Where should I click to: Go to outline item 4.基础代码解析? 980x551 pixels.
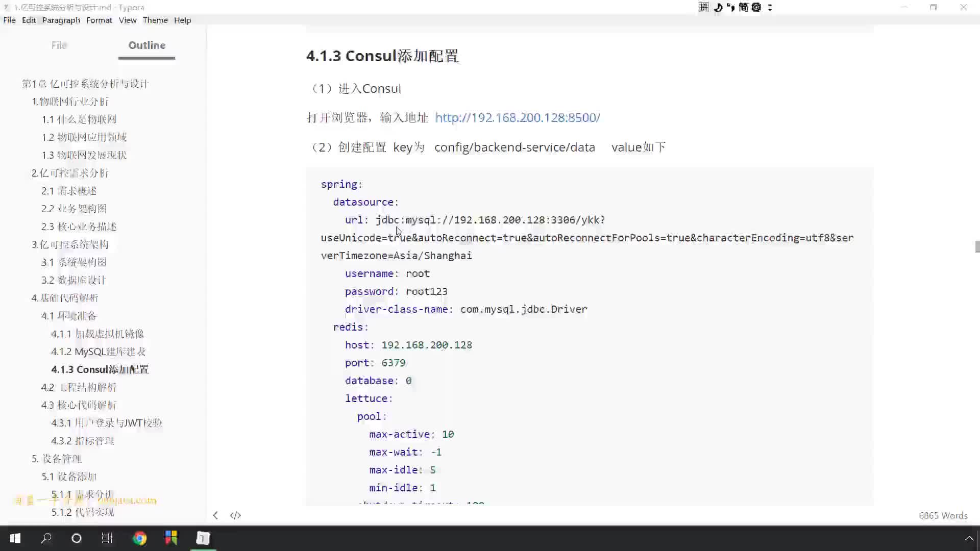click(x=65, y=298)
